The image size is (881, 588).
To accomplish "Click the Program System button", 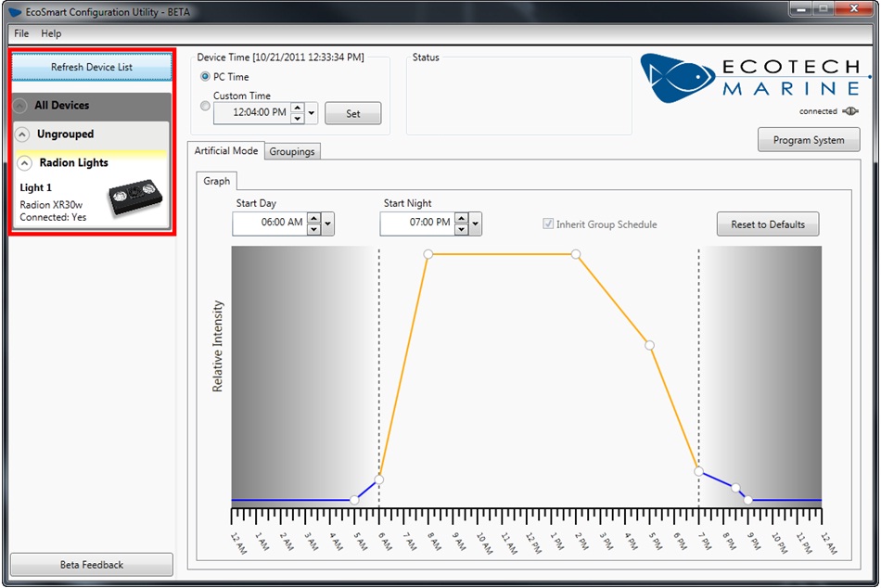I will (x=809, y=140).
